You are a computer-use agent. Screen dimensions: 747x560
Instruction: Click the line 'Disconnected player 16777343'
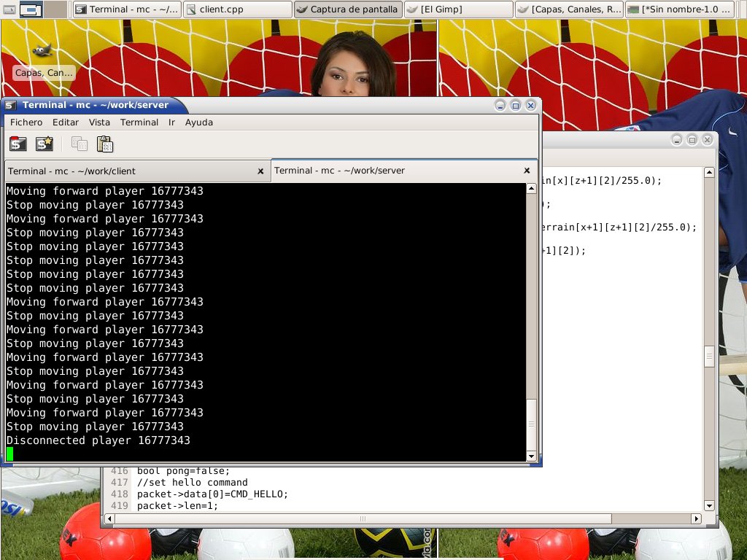tap(98, 440)
